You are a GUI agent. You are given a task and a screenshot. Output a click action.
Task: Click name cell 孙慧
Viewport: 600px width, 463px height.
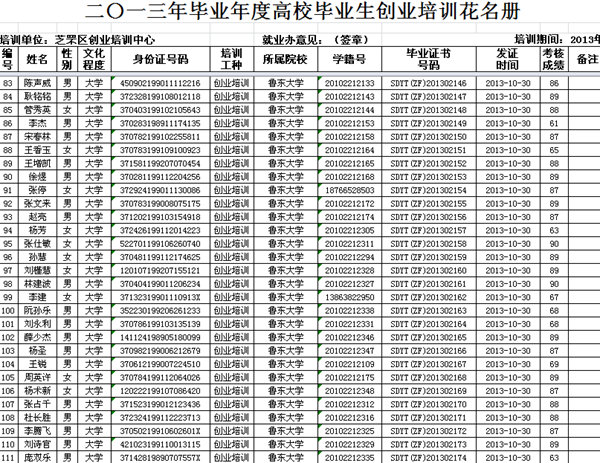pos(38,257)
